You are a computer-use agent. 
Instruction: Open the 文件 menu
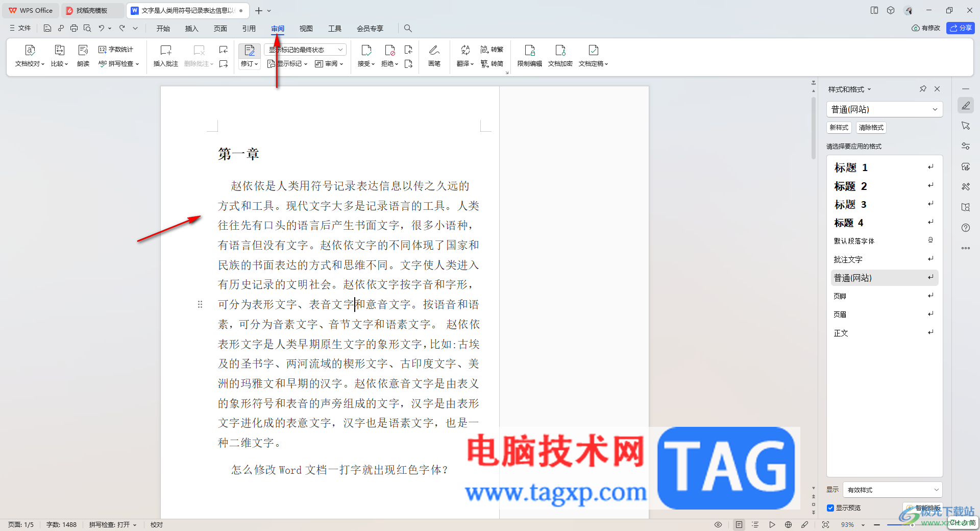[x=20, y=28]
